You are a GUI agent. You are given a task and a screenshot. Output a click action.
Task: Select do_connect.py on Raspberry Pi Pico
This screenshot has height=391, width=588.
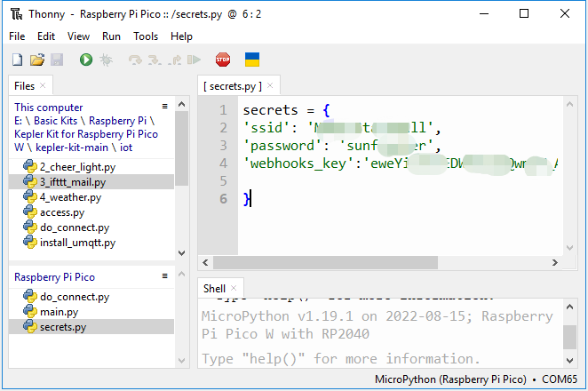(x=91, y=297)
